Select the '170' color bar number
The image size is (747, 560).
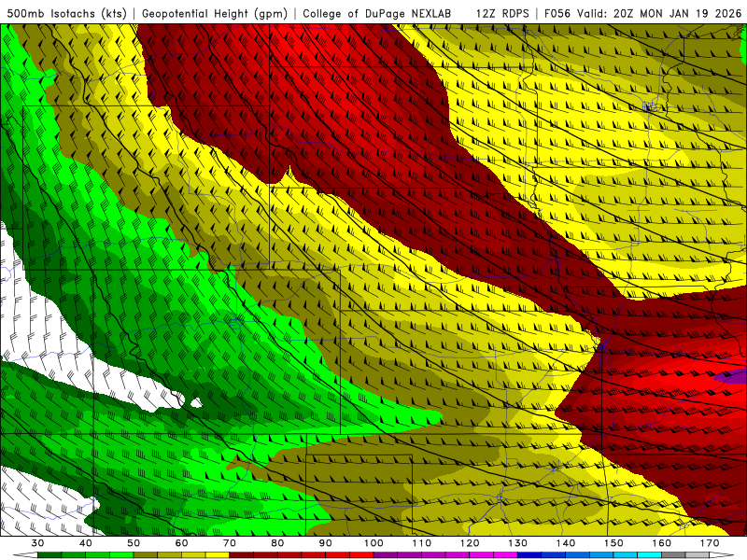710,543
